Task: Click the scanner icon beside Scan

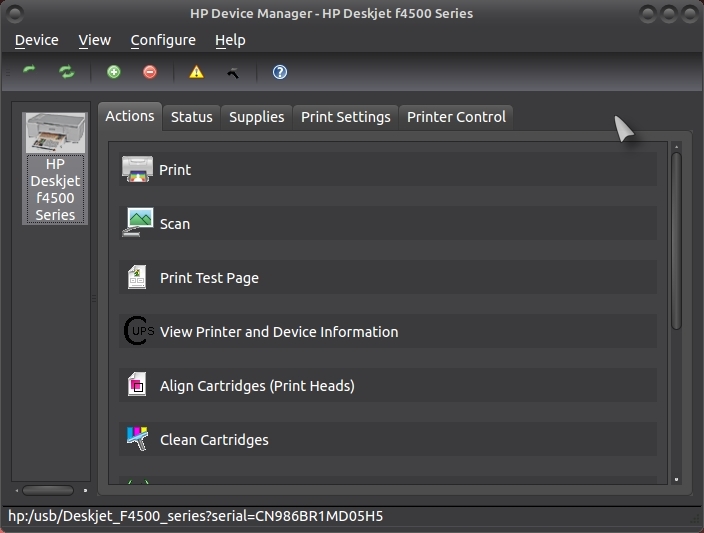Action: pyautogui.click(x=138, y=223)
